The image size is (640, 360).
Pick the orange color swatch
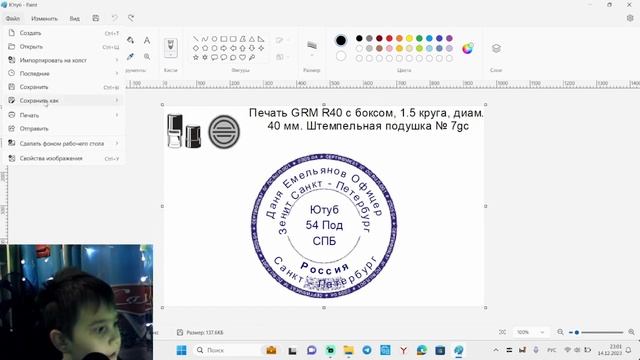tap(399, 38)
